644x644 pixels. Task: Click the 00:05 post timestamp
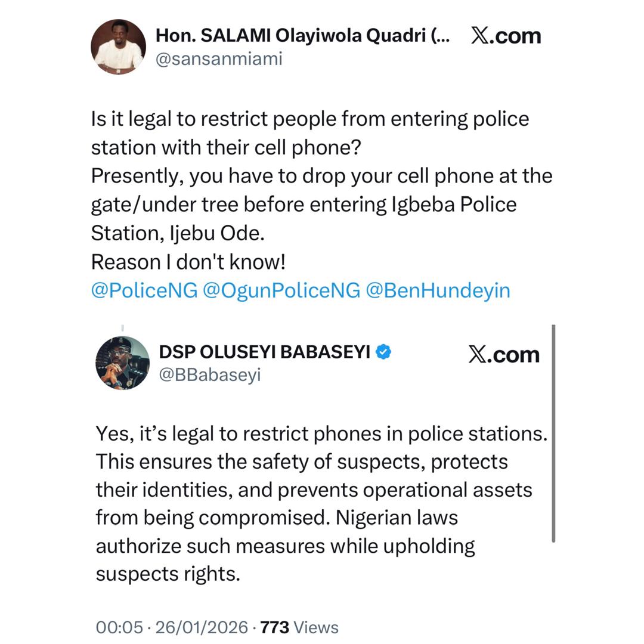point(119,627)
